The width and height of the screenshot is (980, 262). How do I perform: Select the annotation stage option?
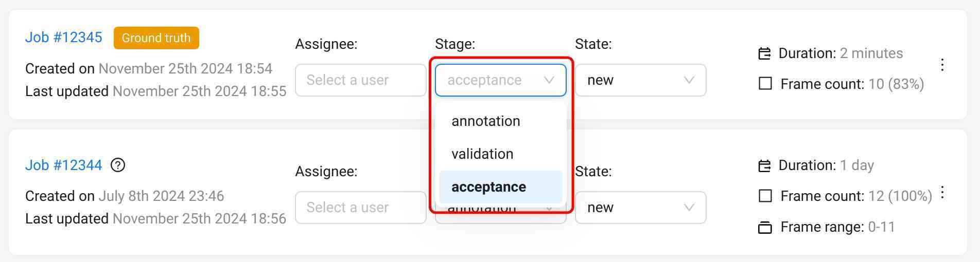(485, 121)
